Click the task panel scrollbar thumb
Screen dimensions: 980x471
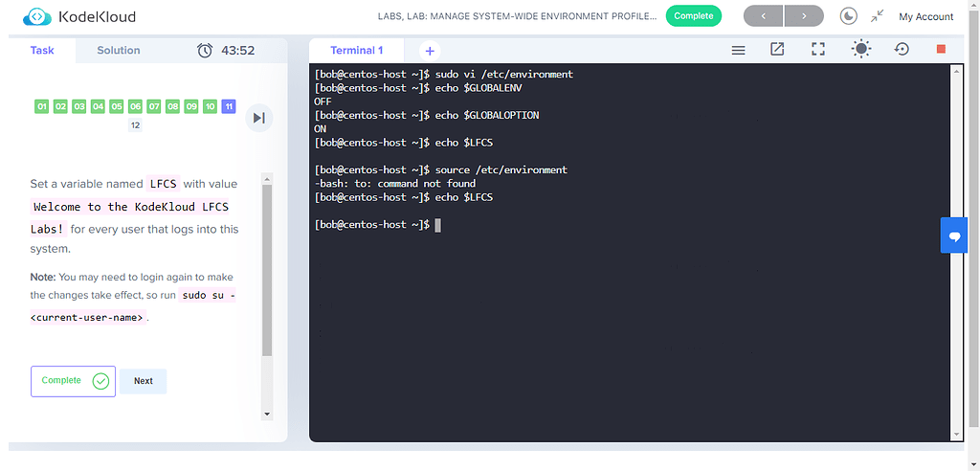267,270
